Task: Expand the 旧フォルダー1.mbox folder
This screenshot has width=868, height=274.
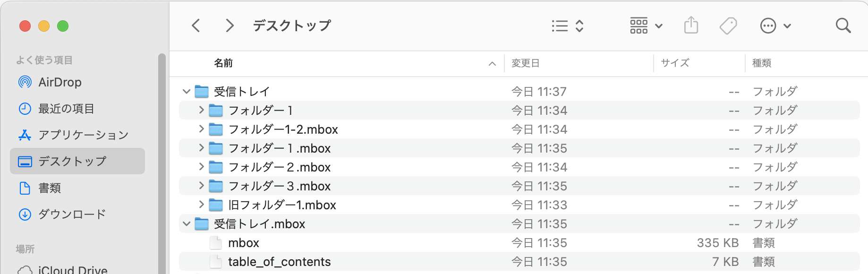Action: pos(201,205)
